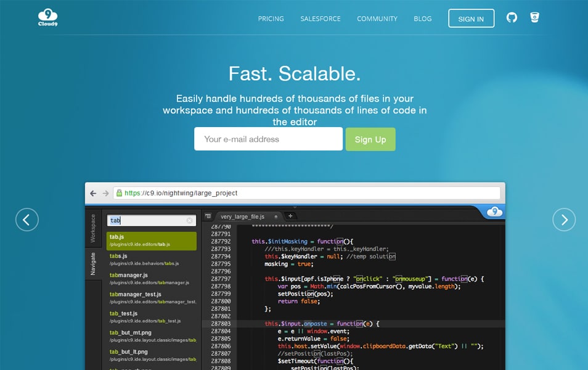Click line number 287803
Screen dimensions: 588x370
tap(221, 324)
